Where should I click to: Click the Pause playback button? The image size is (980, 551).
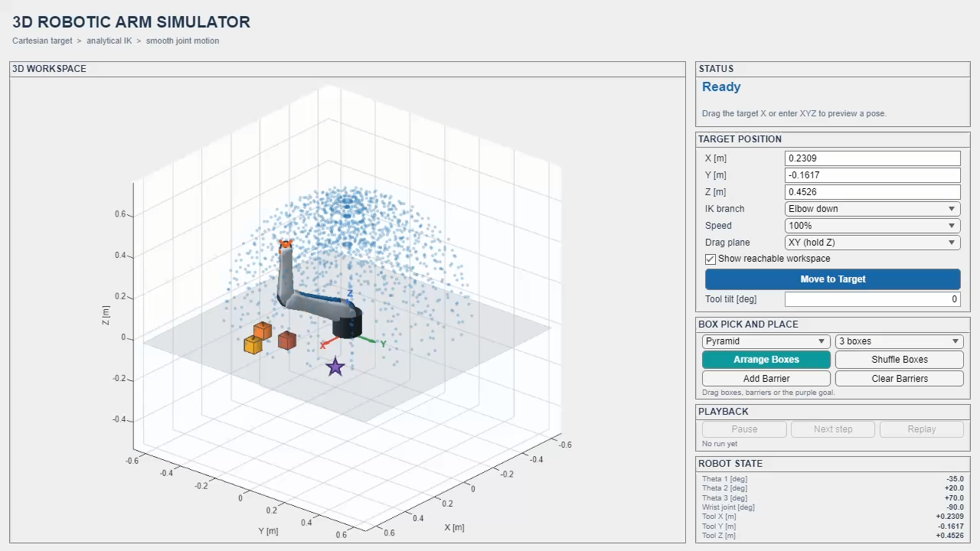744,429
